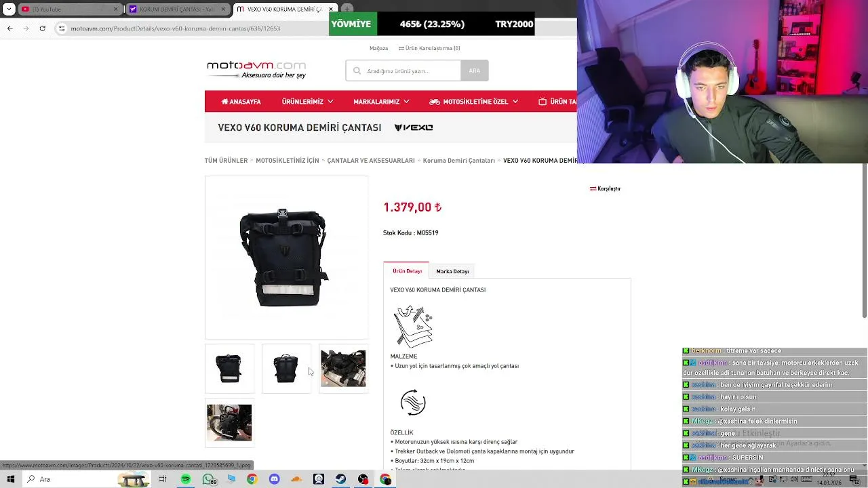Open Koruma Demiri Çantaları breadcrumb link
The width and height of the screenshot is (868, 488).
(x=459, y=161)
